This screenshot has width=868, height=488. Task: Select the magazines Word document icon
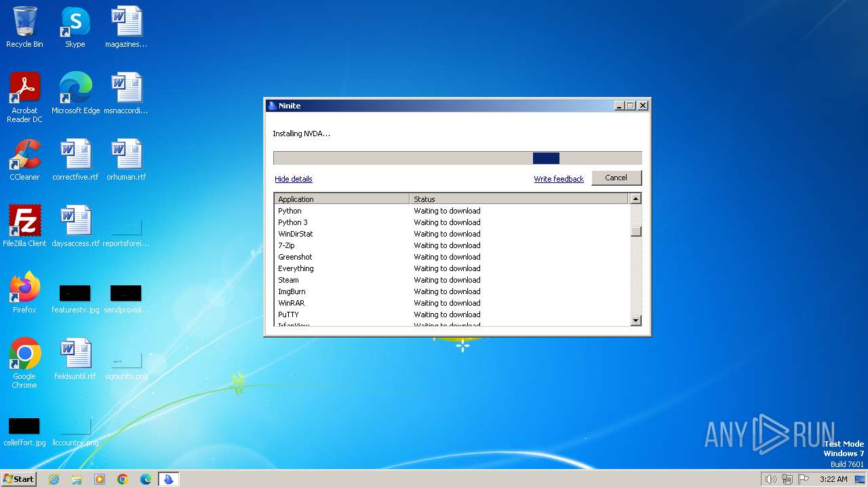126,27
